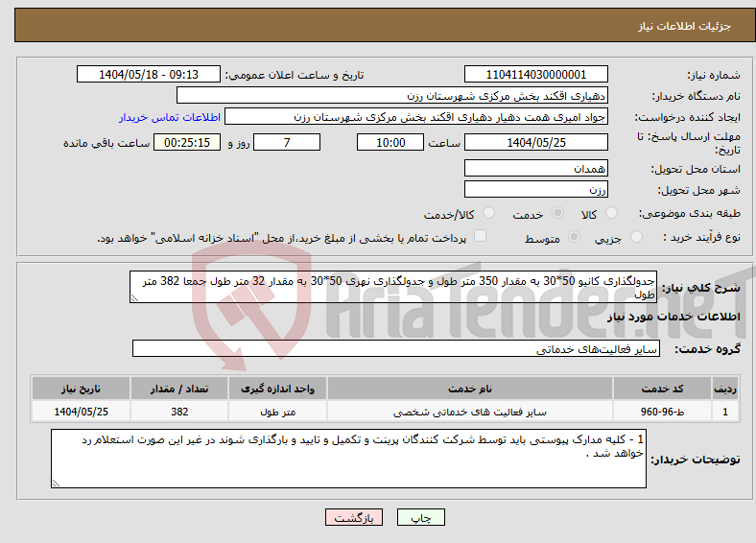Click the متر طول unit cell
The image size is (756, 543).
[277, 412]
